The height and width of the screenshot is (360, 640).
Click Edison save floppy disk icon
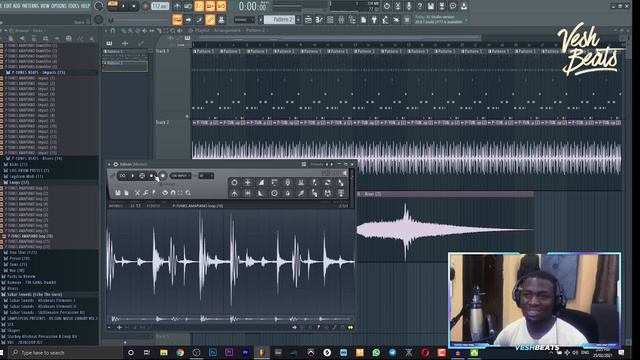[x=118, y=192]
